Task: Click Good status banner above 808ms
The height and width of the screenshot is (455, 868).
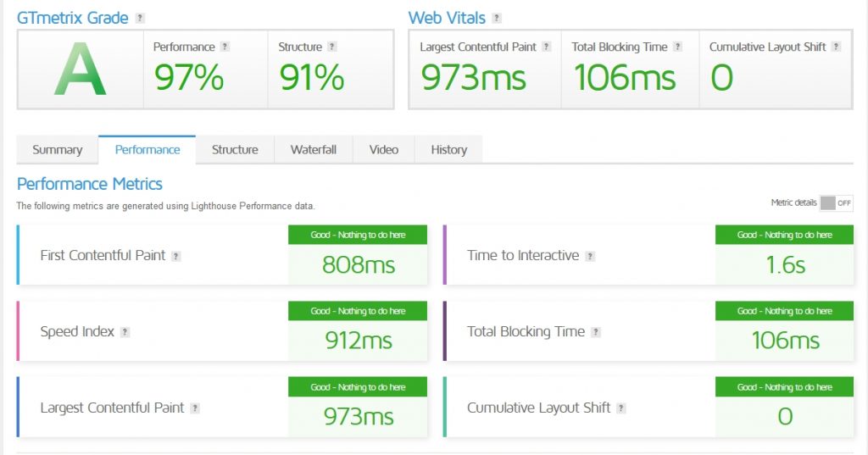Action: [x=358, y=235]
